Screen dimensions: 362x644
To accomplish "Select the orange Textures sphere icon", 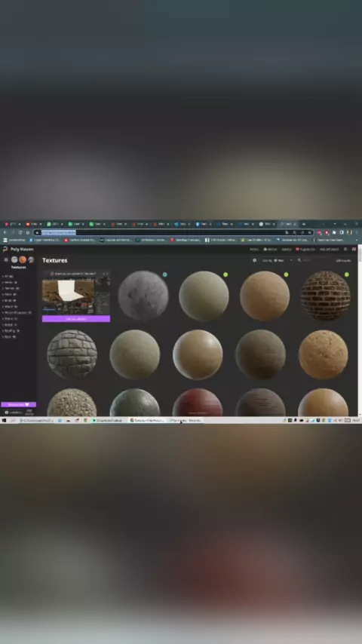I will click(23, 259).
